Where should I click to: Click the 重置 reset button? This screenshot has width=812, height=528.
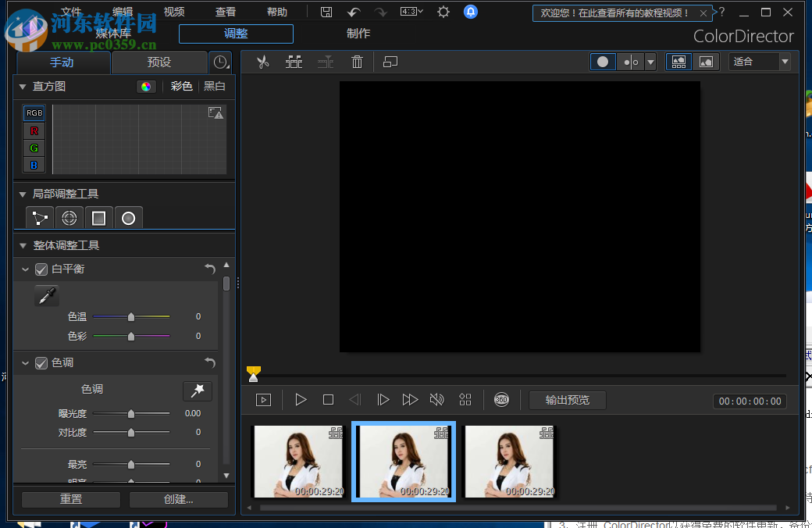[70, 499]
